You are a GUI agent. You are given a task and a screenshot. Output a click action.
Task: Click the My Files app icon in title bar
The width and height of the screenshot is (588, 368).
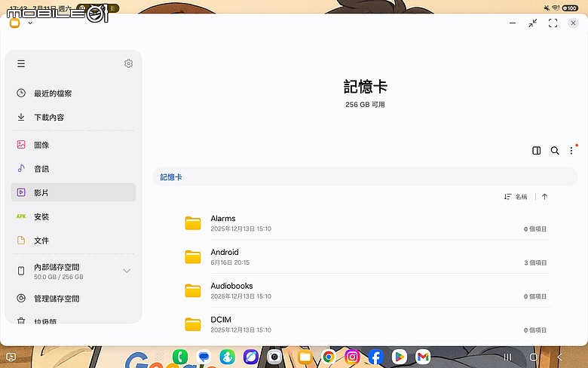point(14,23)
